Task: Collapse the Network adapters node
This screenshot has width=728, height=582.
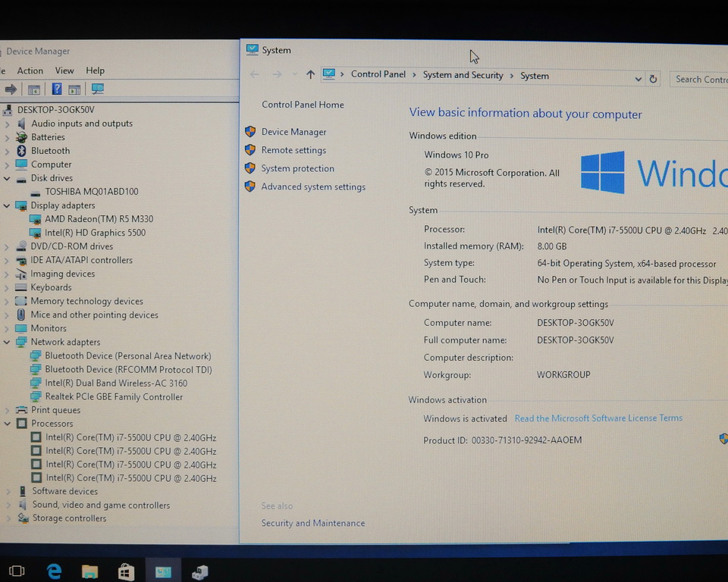Action: (7, 342)
